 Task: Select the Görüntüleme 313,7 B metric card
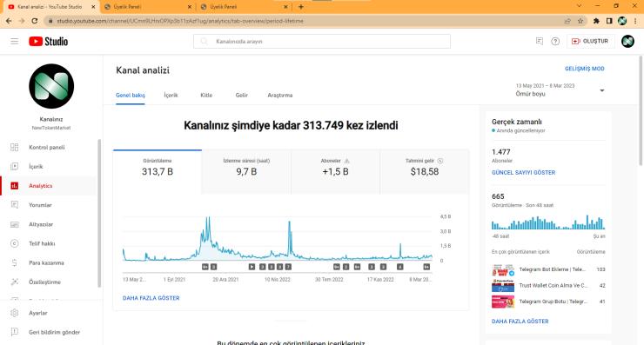(x=158, y=171)
